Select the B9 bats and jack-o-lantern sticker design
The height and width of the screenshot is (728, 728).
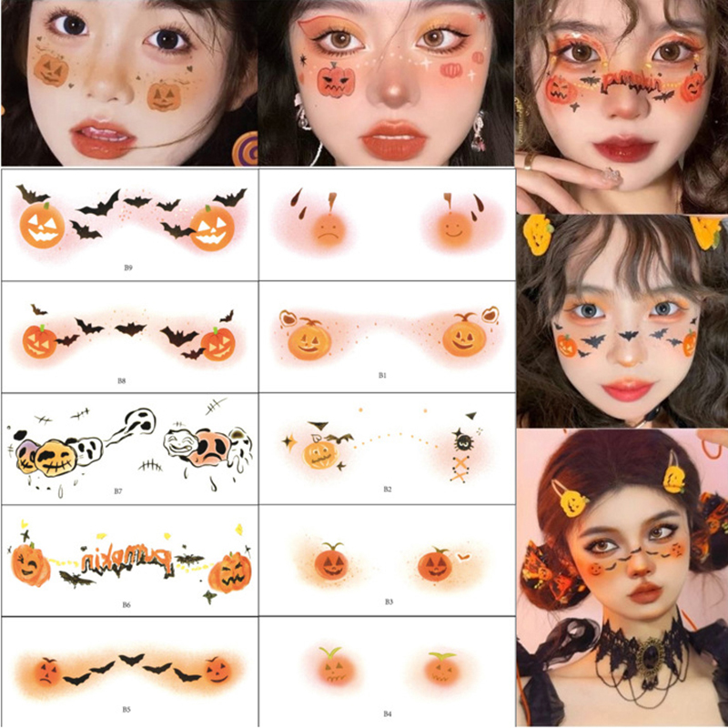coord(129,224)
